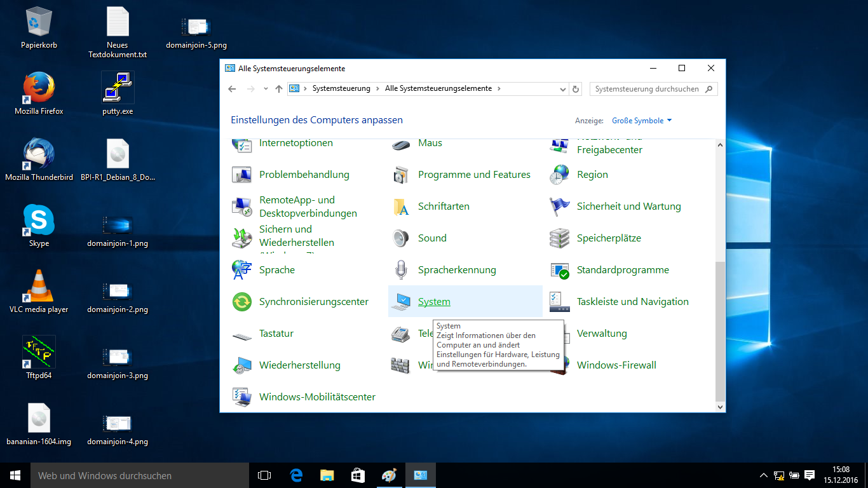Click the refresh button beside address bar
The height and width of the screenshot is (488, 868).
(576, 90)
